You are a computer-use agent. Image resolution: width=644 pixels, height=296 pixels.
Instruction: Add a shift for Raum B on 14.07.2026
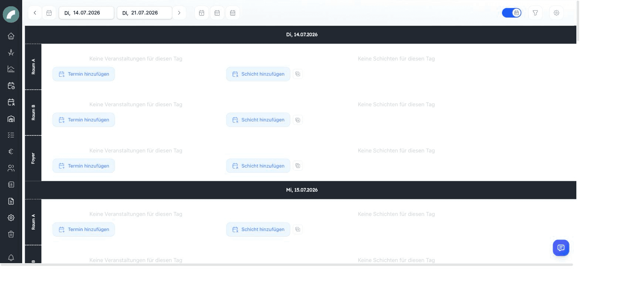point(258,120)
